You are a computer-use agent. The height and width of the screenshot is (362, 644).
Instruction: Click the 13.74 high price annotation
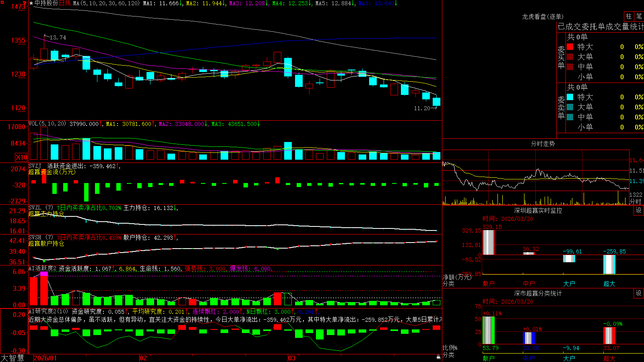click(58, 37)
